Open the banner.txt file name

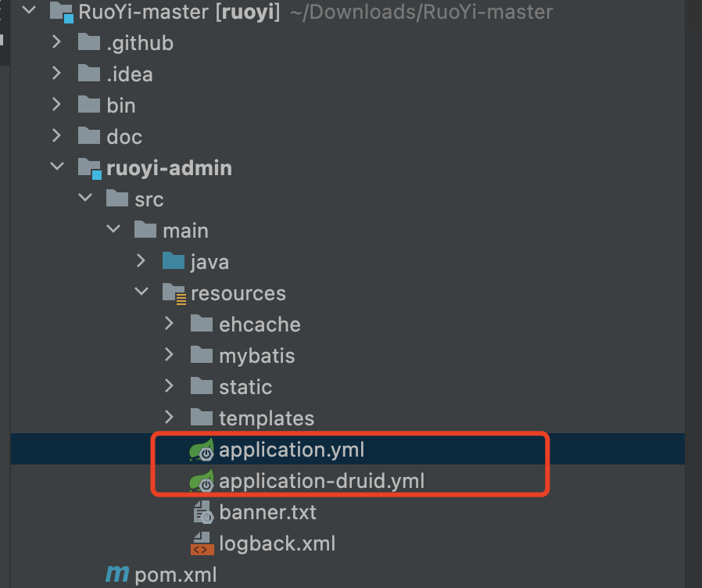coord(267,512)
